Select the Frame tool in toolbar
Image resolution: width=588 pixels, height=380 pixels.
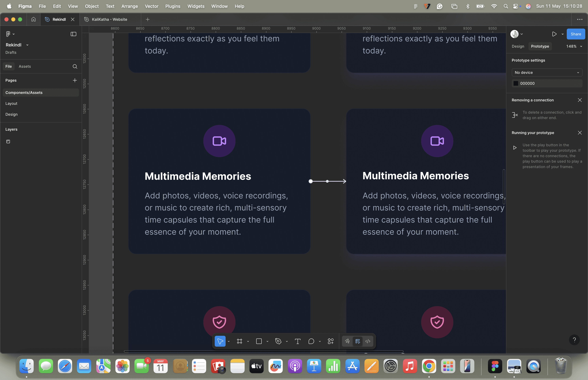pyautogui.click(x=239, y=341)
